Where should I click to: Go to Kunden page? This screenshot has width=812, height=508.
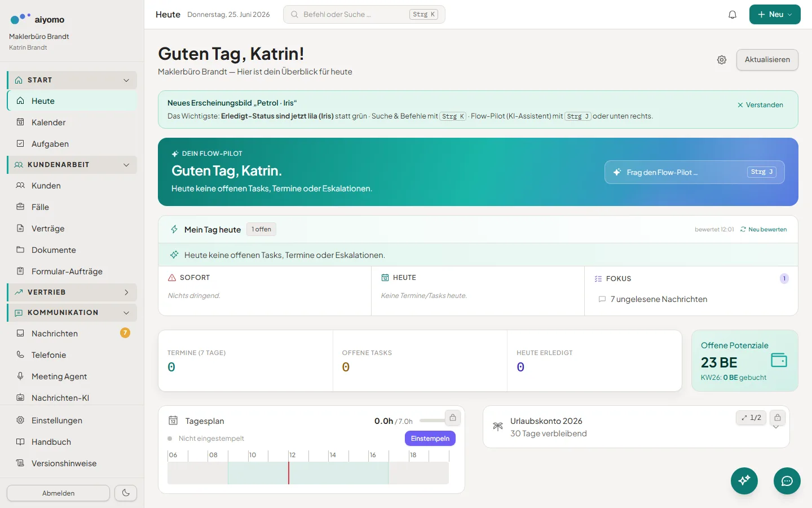click(72, 186)
